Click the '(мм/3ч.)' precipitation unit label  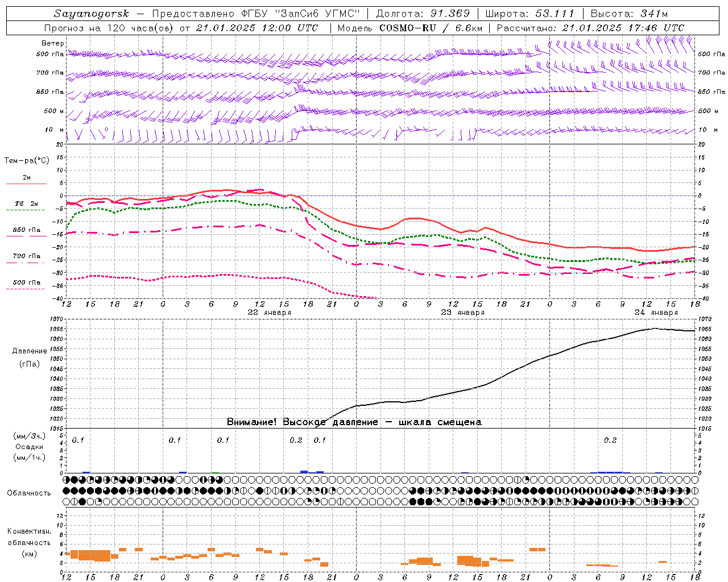pos(30,436)
